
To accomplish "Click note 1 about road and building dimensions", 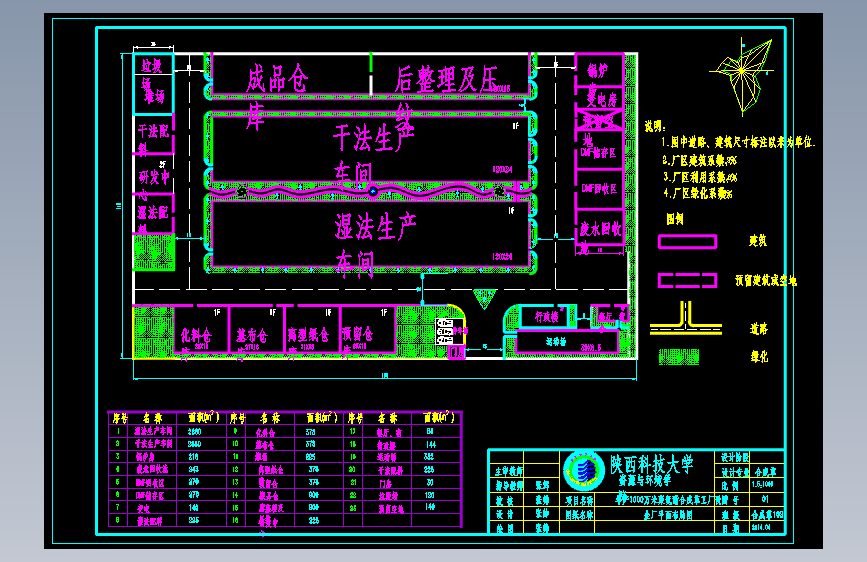I will point(738,142).
